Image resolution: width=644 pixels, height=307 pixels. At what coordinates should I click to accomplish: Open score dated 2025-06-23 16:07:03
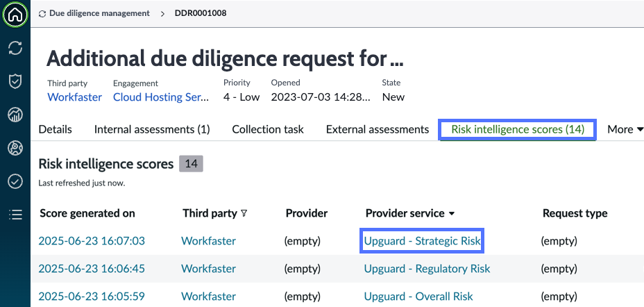point(92,240)
